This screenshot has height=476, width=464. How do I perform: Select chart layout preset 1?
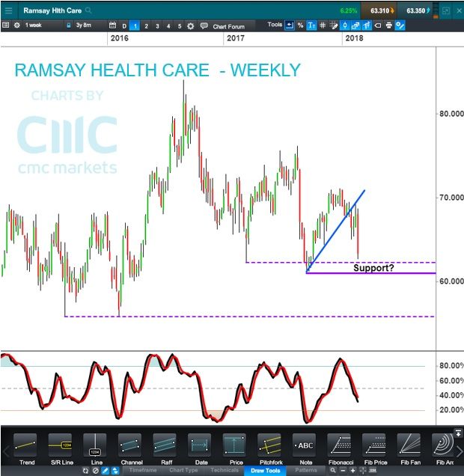135,26
